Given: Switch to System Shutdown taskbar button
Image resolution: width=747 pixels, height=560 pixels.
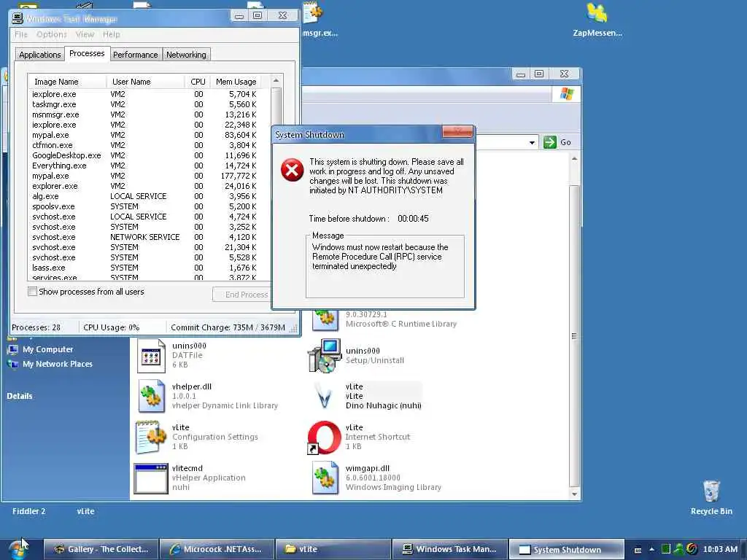Looking at the screenshot, I should pos(566,549).
